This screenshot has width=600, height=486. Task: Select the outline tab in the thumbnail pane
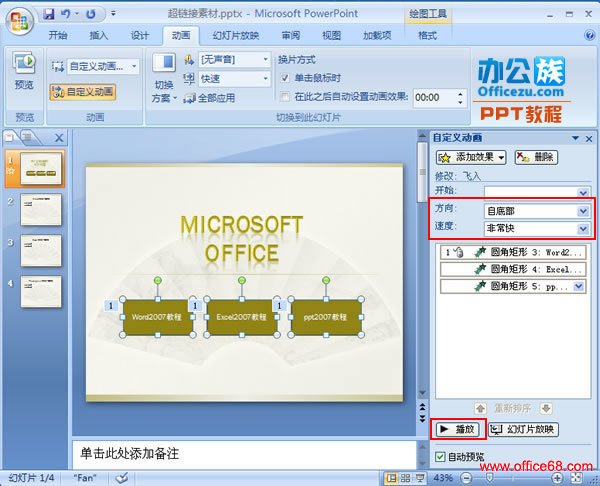29,137
